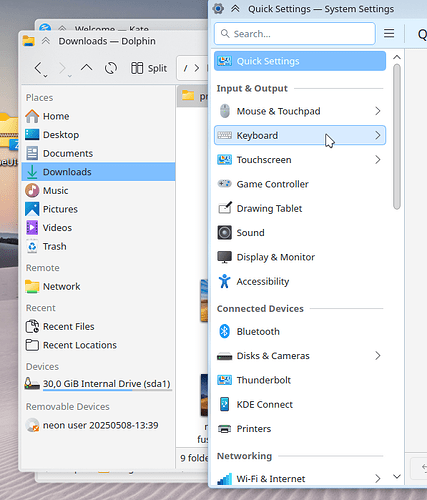This screenshot has width=427, height=500.
Task: Expand the Wi-Fi & Internet chevron
Action: 378,479
